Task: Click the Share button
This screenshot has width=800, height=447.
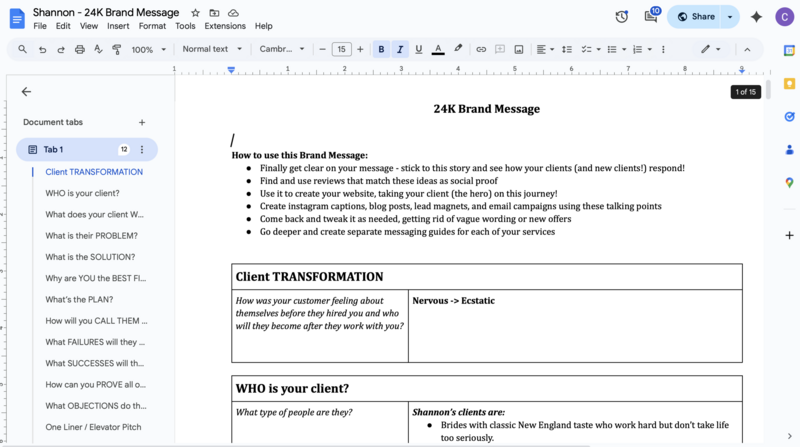Action: point(695,17)
